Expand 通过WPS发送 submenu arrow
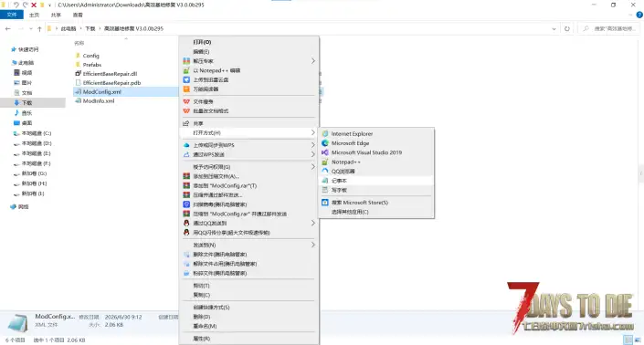The height and width of the screenshot is (345, 644). (313, 154)
